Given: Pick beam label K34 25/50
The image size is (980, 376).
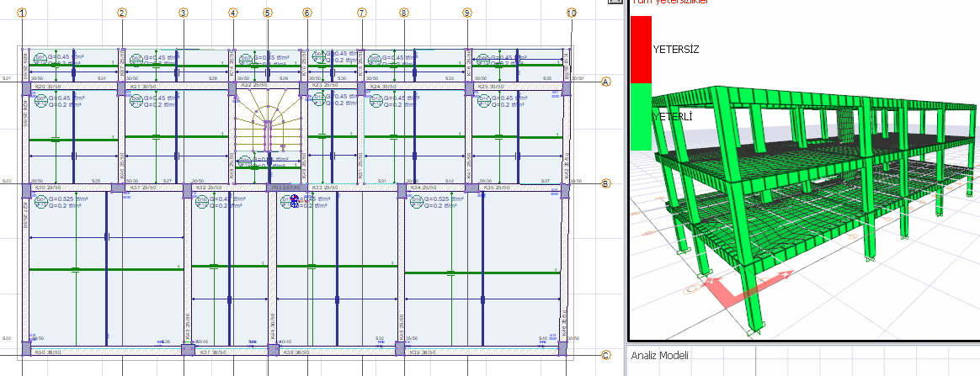Looking at the screenshot, I should pos(423,188).
